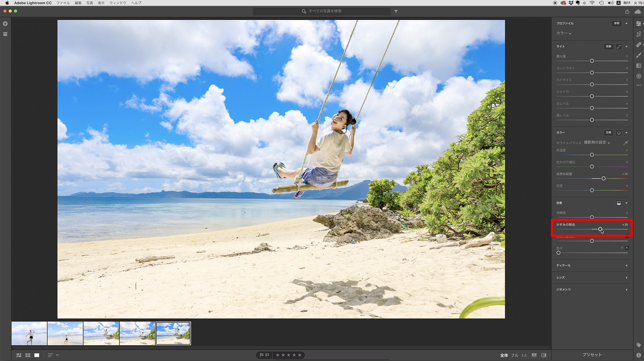Set a five-star rating

click(x=300, y=355)
